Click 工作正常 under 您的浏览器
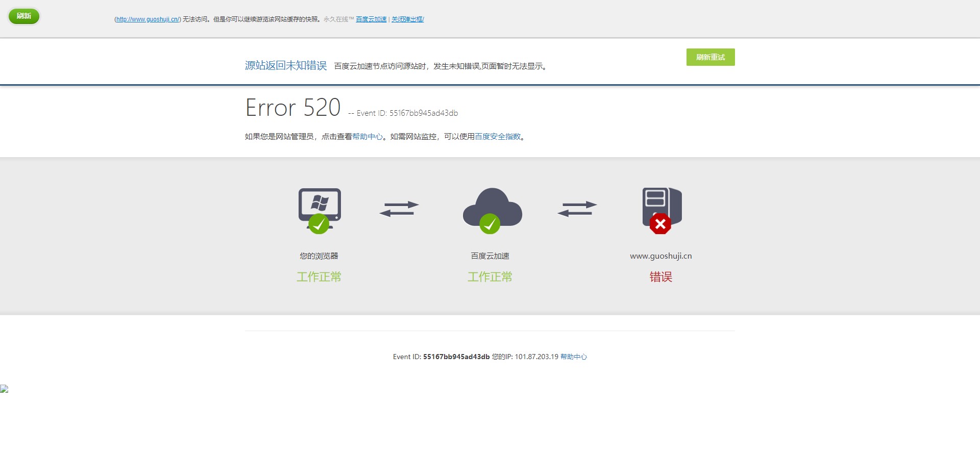Screen dimensions: 980x453 point(319,277)
